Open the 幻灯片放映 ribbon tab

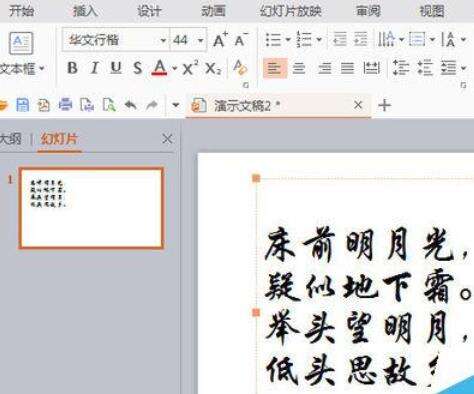coord(291,11)
